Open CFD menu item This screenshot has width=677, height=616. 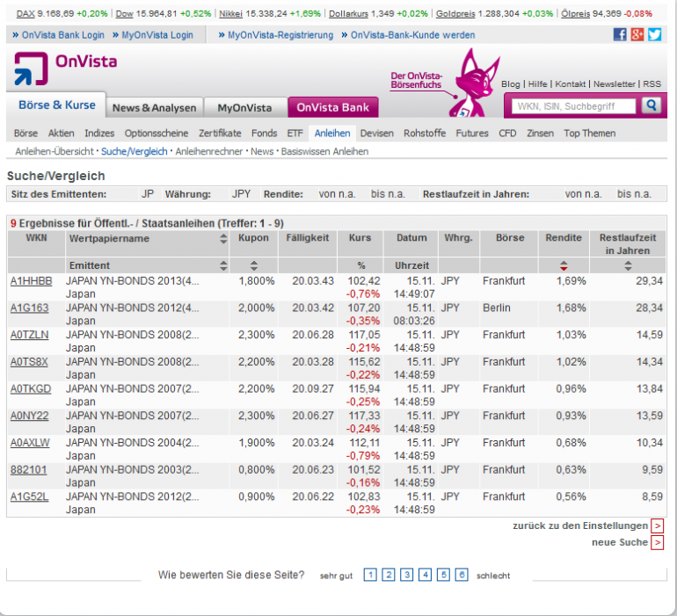pos(507,134)
